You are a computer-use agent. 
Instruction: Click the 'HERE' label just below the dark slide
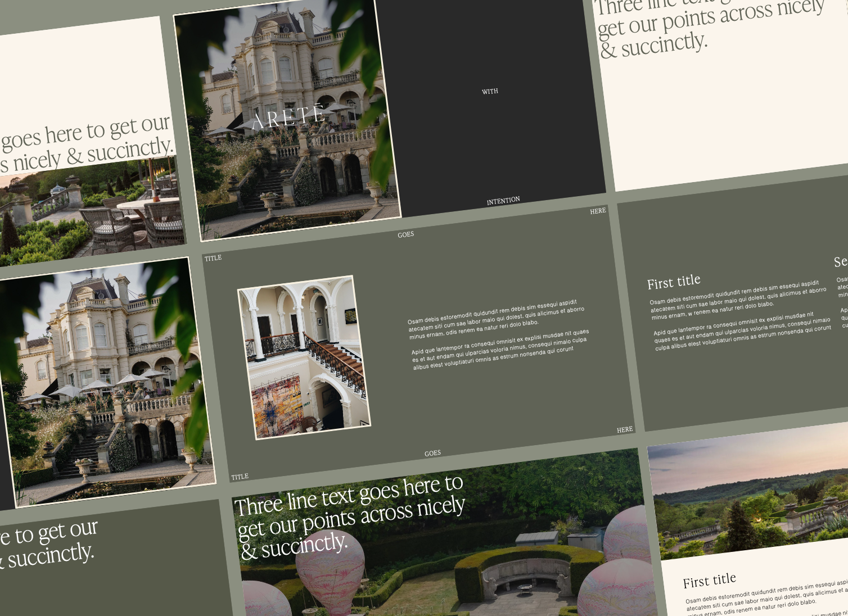pos(598,211)
